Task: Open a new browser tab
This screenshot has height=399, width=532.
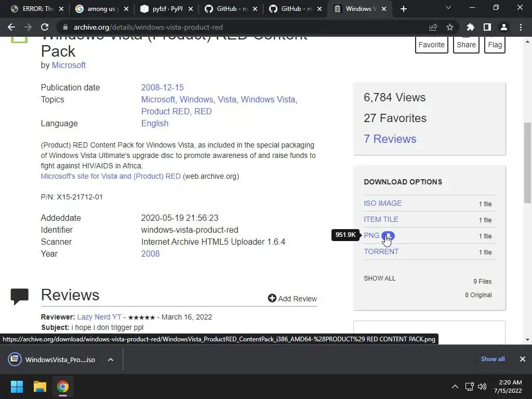Action: (403, 9)
